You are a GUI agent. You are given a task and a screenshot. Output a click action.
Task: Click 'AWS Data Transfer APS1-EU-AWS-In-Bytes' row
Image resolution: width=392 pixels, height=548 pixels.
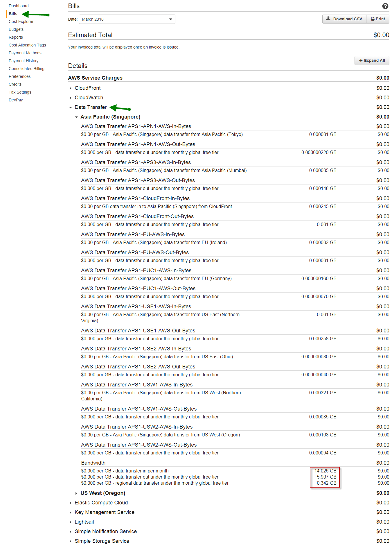click(235, 234)
